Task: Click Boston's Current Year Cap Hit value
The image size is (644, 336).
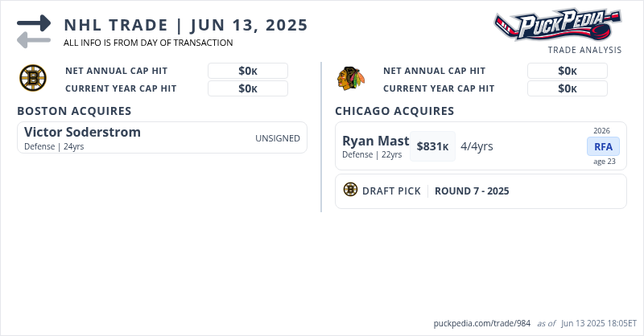Action: [248, 88]
